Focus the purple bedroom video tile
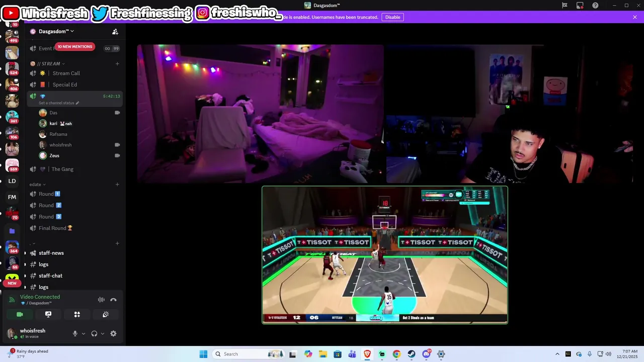The width and height of the screenshot is (644, 362). [261, 114]
